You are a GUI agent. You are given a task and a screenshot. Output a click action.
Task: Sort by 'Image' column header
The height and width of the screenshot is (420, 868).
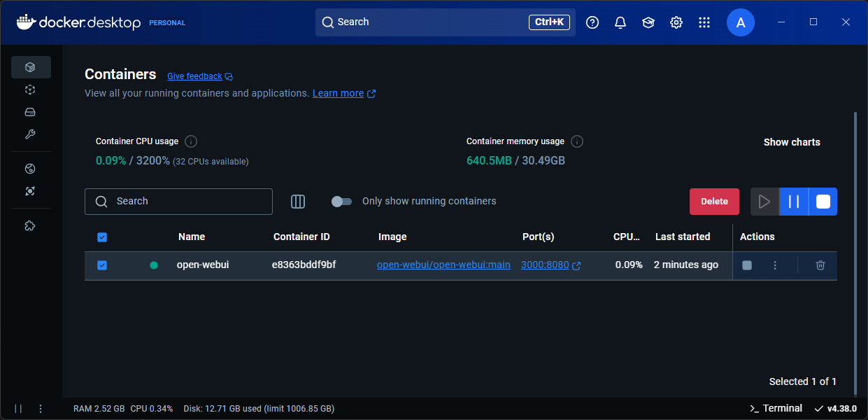click(392, 237)
